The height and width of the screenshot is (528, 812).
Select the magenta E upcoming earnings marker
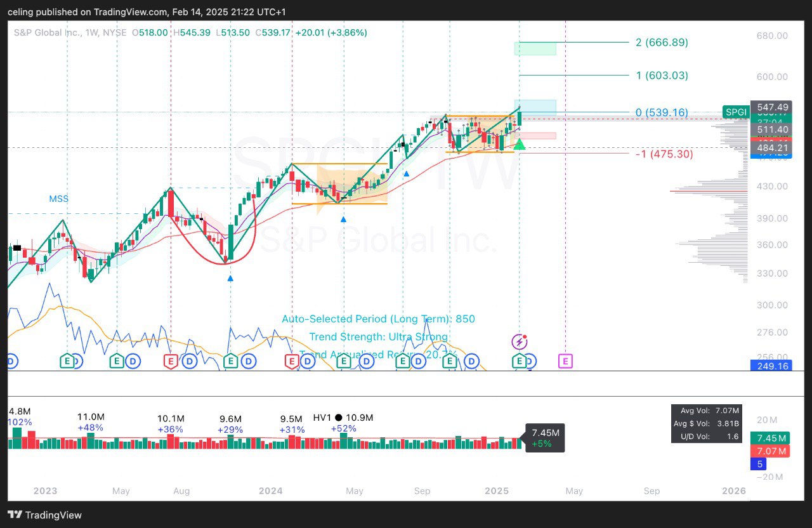[x=565, y=361]
